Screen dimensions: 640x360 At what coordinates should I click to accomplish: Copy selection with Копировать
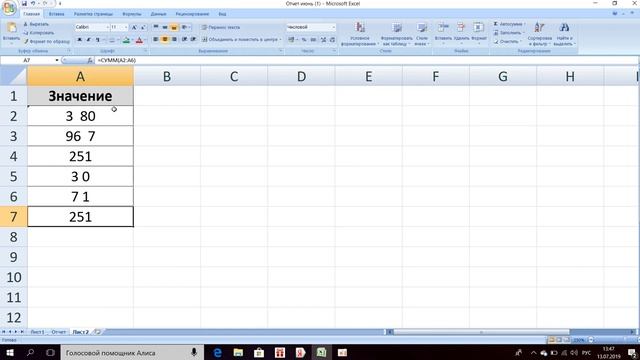tap(39, 33)
